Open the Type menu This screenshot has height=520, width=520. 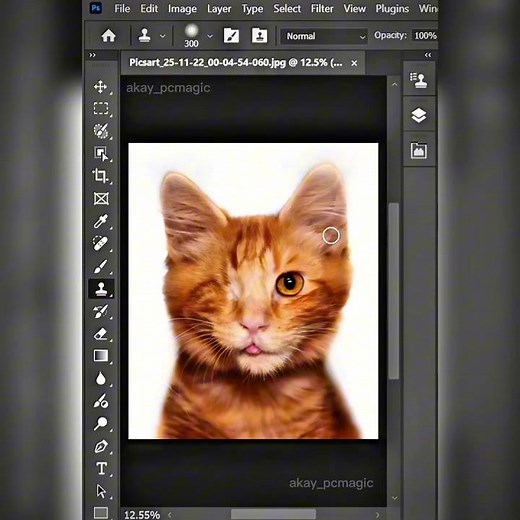(x=252, y=9)
